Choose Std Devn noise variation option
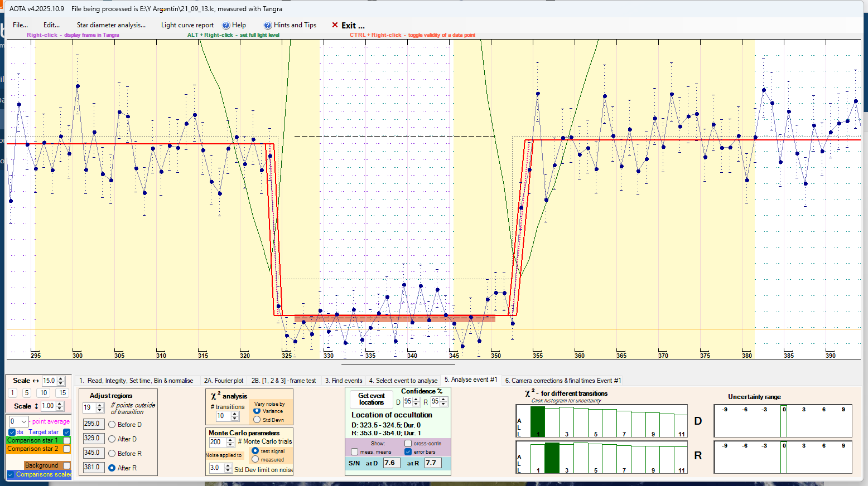Viewport: 868px width, 486px height. [257, 420]
